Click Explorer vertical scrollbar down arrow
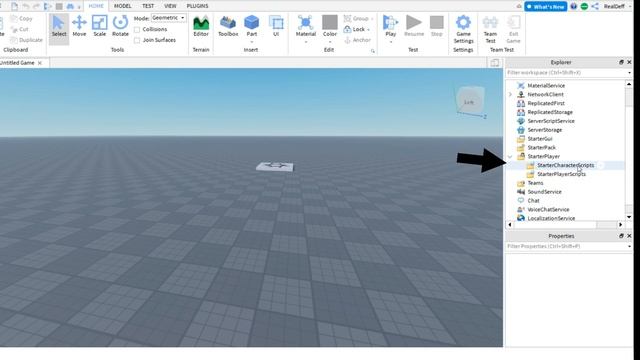 pyautogui.click(x=629, y=217)
